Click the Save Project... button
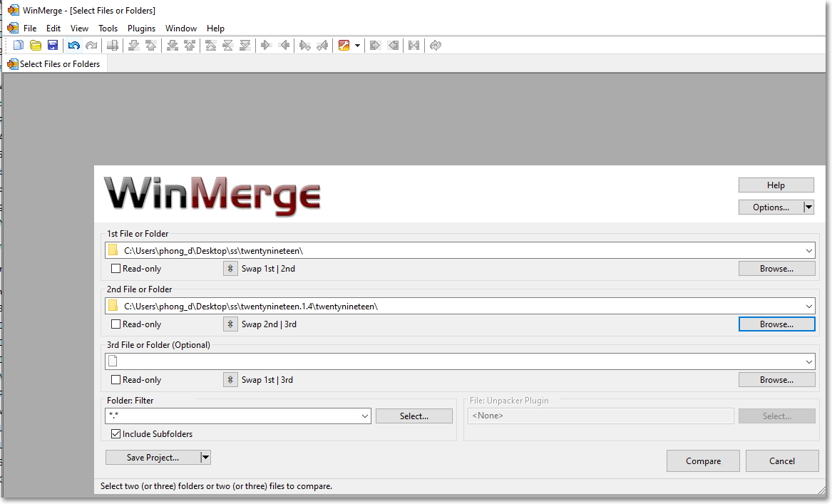The height and width of the screenshot is (504, 832). (x=153, y=458)
